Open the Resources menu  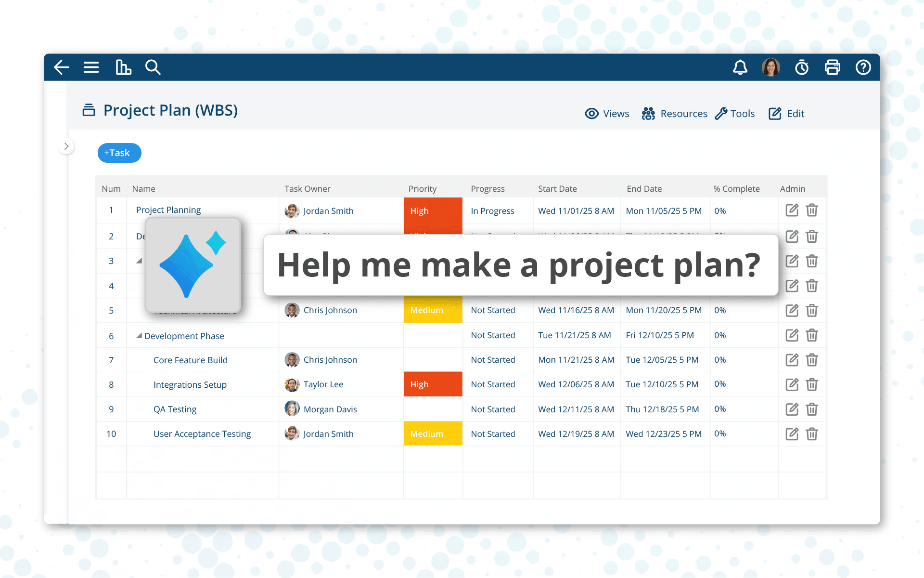click(x=674, y=114)
